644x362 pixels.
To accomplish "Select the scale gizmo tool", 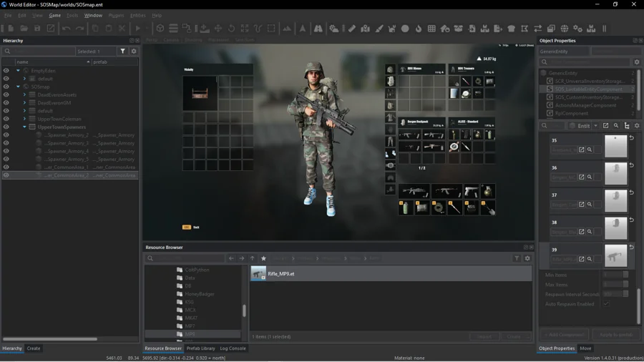I will pyautogui.click(x=245, y=29).
